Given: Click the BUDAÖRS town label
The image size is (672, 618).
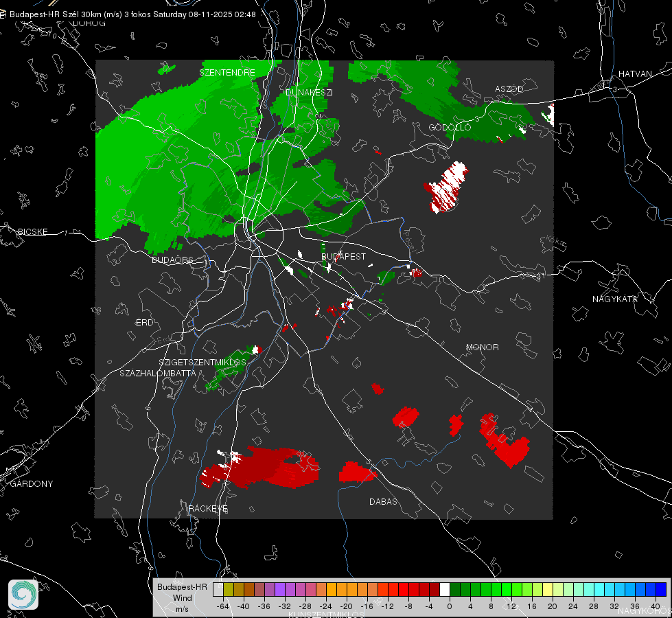Looking at the screenshot, I should click(173, 260).
